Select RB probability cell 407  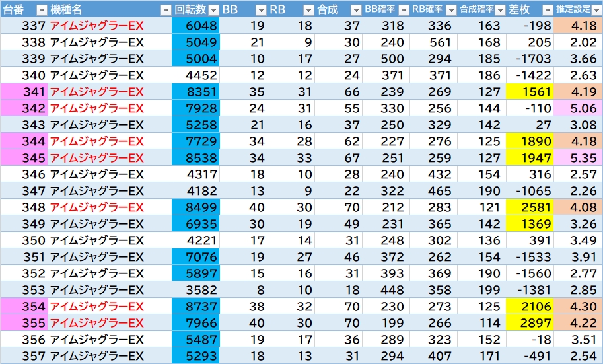(x=434, y=356)
